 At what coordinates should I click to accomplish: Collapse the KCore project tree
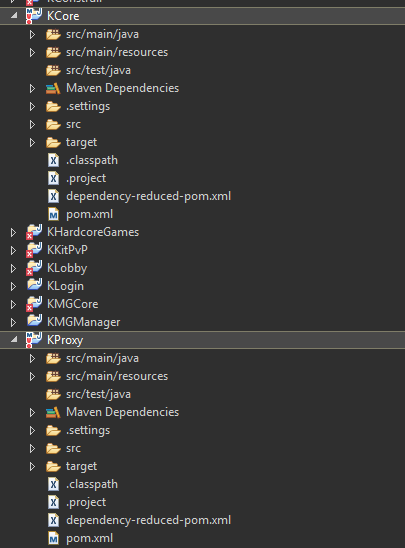click(14, 15)
